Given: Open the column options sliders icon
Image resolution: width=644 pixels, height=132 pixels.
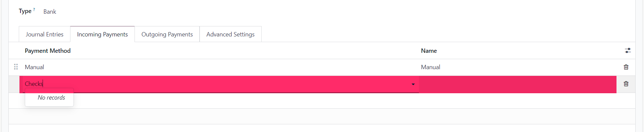Looking at the screenshot, I should [x=628, y=50].
